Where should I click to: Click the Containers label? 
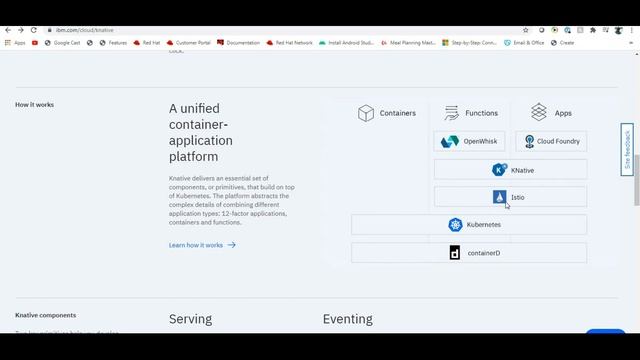398,113
